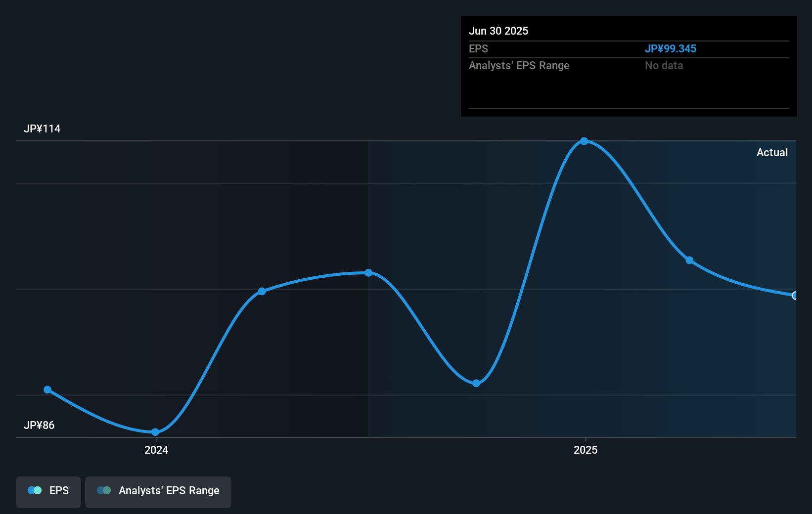Screen dimensions: 812x514
Task: Click the Actual label tab on the chart
Action: tap(772, 152)
